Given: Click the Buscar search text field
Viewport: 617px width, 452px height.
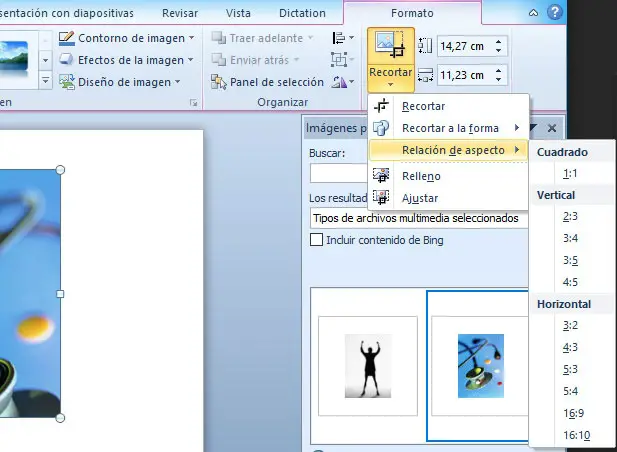Looking at the screenshot, I should pyautogui.click(x=339, y=173).
